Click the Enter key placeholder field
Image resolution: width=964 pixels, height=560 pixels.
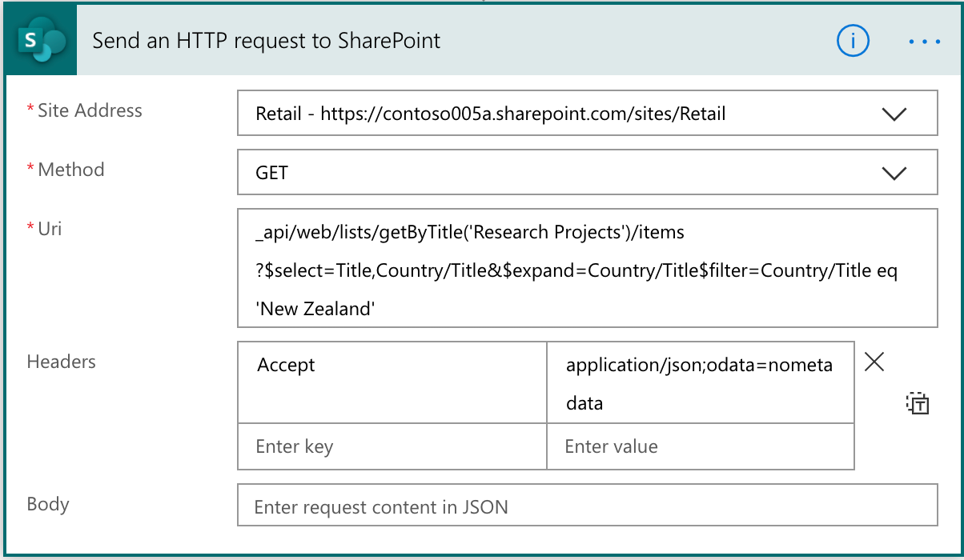click(392, 446)
